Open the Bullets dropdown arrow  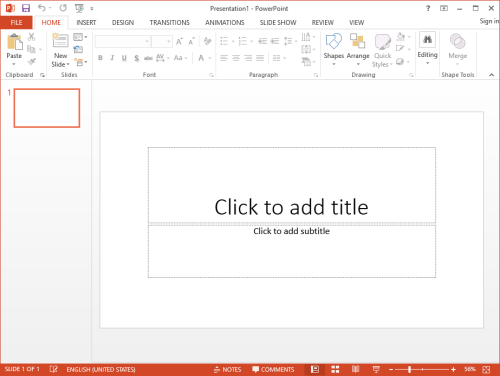click(233, 41)
